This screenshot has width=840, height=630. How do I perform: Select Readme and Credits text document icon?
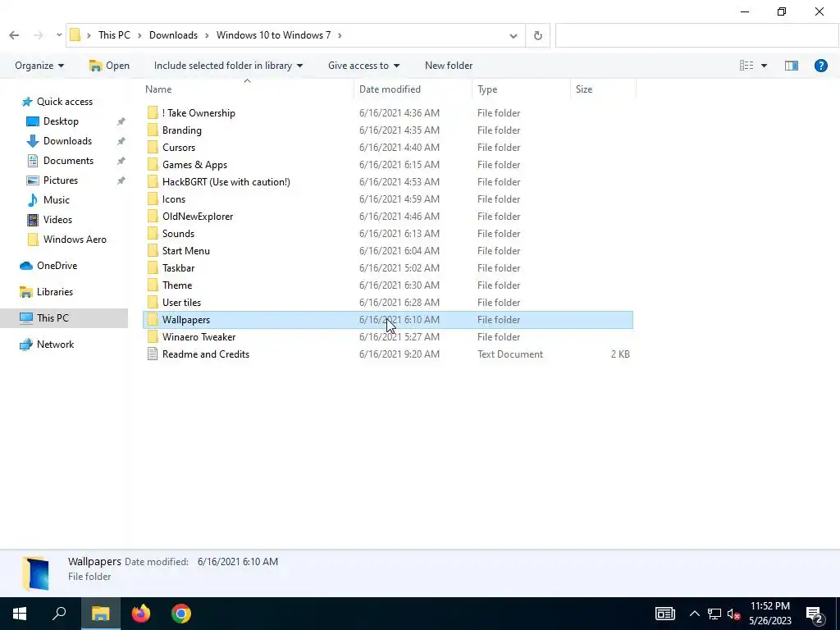pos(153,354)
